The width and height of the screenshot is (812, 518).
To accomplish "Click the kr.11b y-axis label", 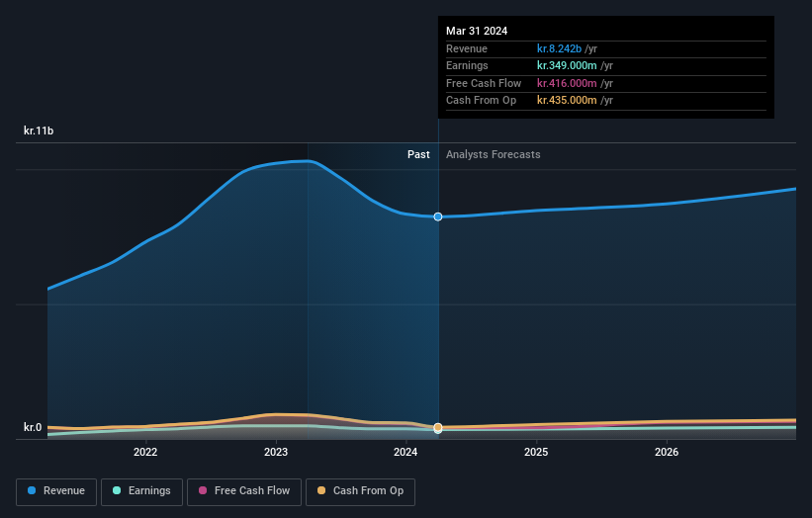I will tap(39, 130).
